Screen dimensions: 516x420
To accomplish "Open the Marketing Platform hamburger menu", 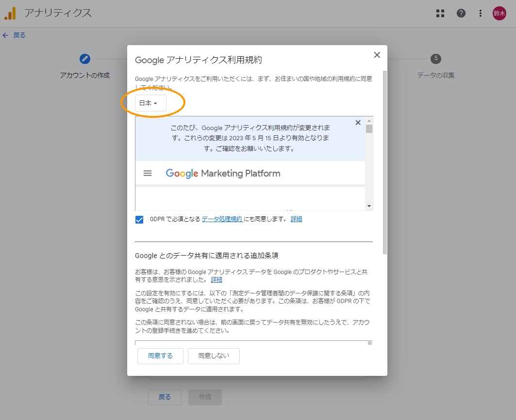I will (148, 173).
